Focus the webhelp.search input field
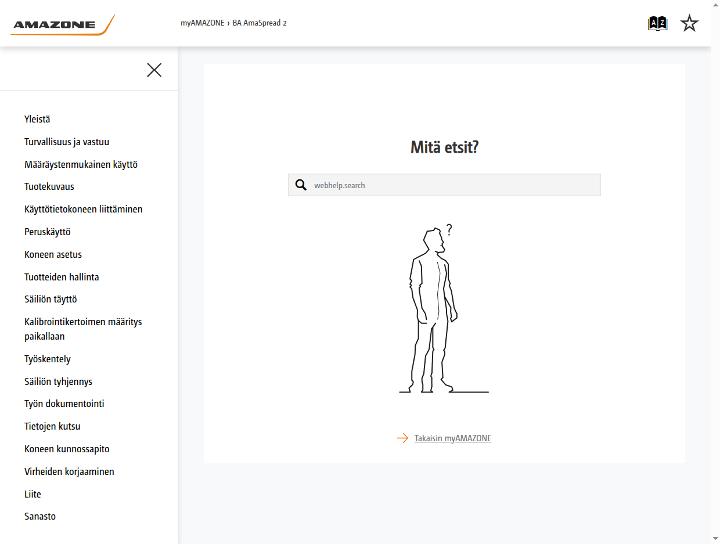 coord(444,185)
